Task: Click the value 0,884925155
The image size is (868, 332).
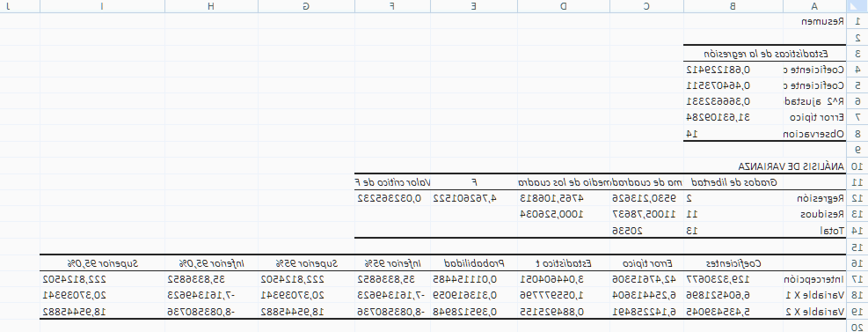Action: click(x=553, y=311)
